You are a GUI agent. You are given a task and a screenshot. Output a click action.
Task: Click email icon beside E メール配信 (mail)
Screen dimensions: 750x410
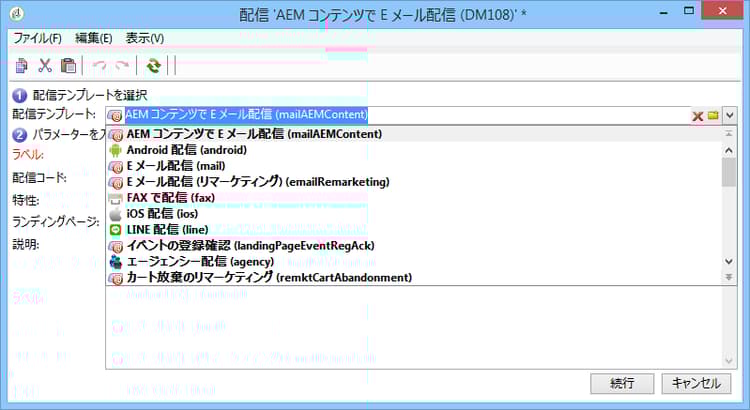(x=115, y=166)
